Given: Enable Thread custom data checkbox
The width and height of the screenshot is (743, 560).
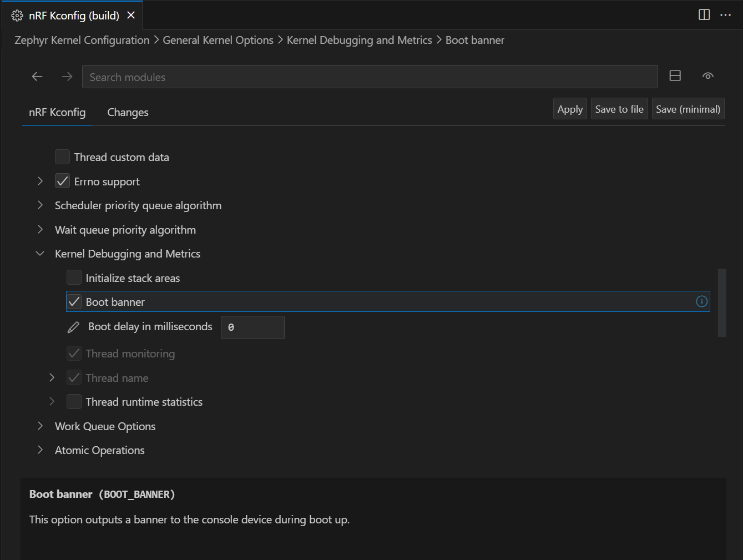Looking at the screenshot, I should coord(62,157).
